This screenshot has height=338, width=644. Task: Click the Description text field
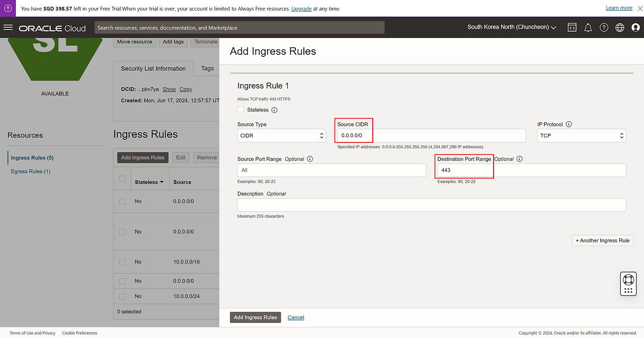coord(431,205)
